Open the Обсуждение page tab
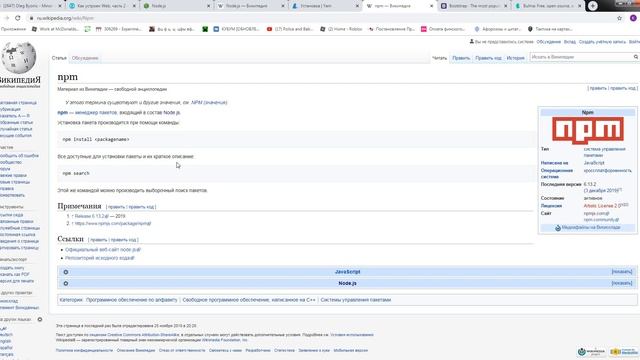Viewport: 640px width, 360px height. [x=85, y=58]
